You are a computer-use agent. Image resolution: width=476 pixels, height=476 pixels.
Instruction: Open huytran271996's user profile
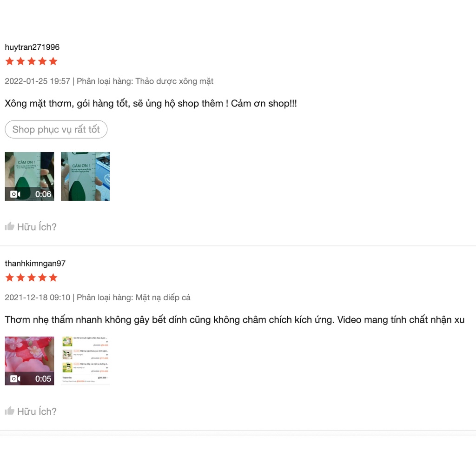(32, 47)
